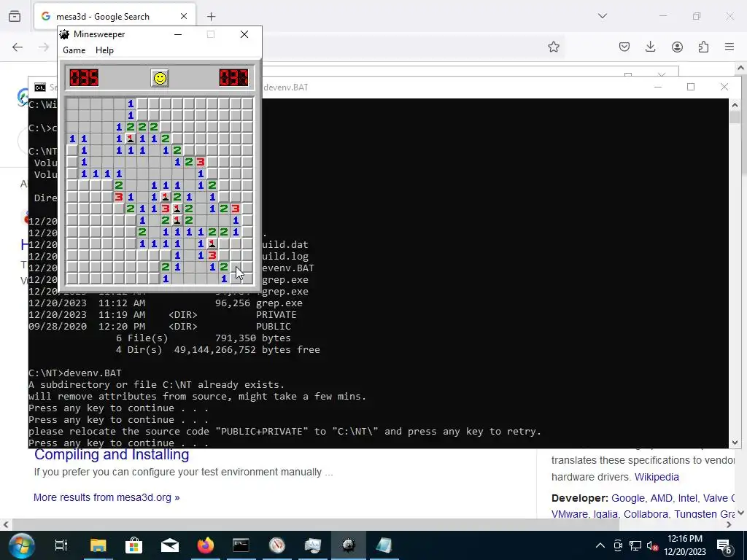Open the Game menu in Minesweeper

pos(74,50)
